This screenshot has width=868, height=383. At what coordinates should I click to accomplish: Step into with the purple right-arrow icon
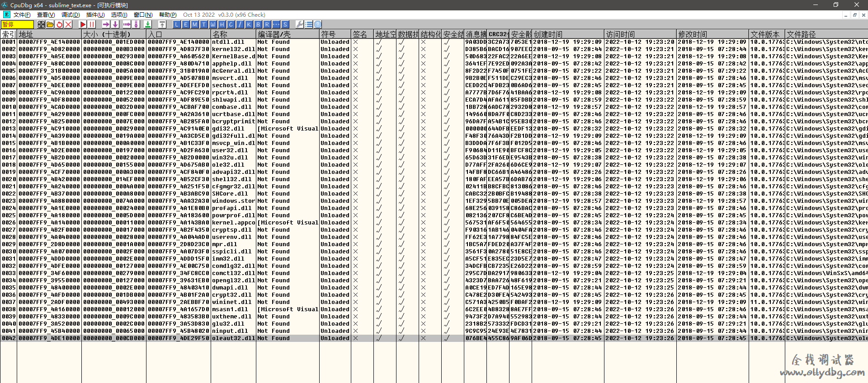(106, 24)
